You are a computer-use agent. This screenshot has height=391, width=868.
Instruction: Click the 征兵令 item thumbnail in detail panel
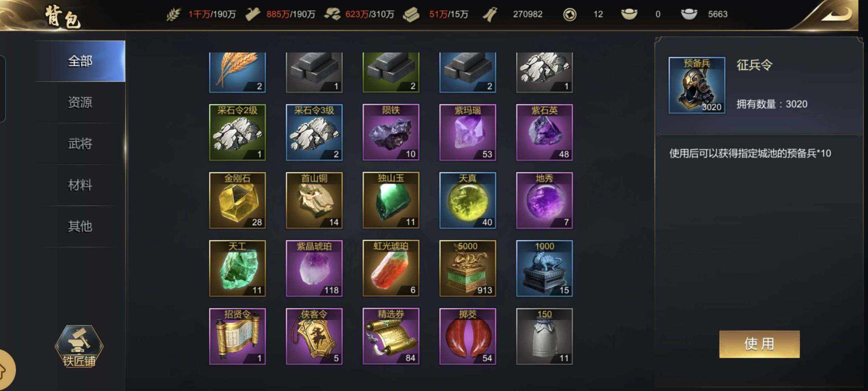[697, 85]
